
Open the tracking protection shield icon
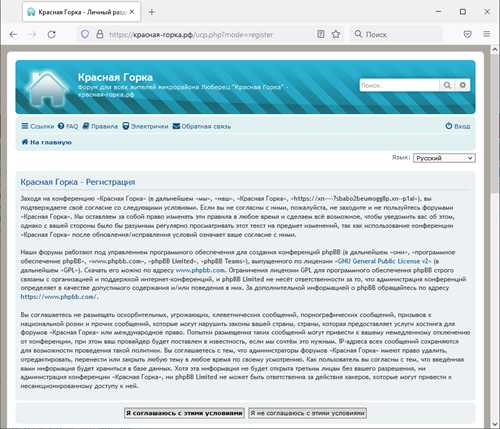pos(85,34)
